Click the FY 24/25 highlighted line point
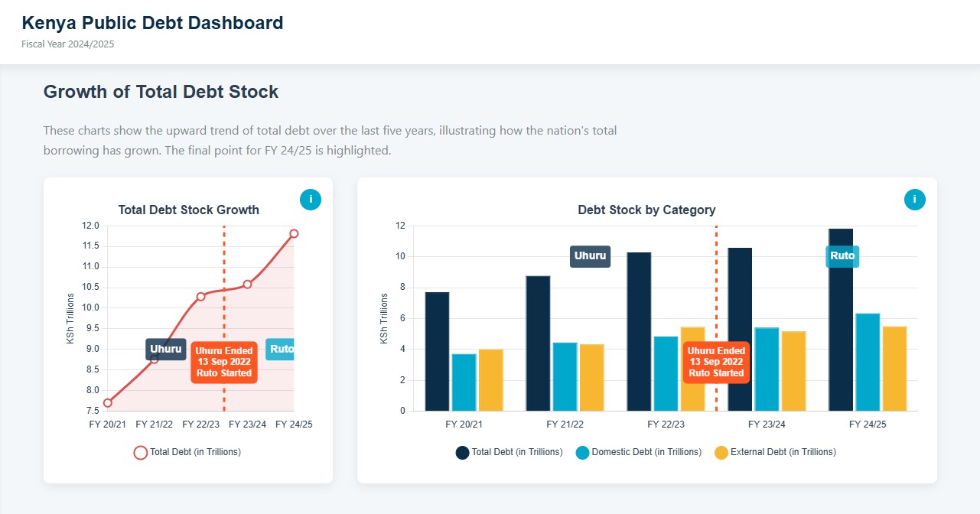Image resolution: width=980 pixels, height=514 pixels. tap(294, 233)
